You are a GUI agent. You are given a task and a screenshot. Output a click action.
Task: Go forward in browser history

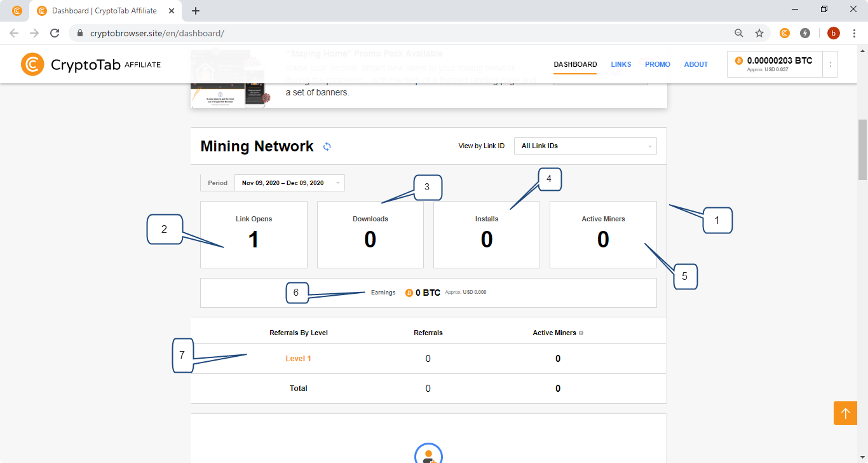coord(34,33)
